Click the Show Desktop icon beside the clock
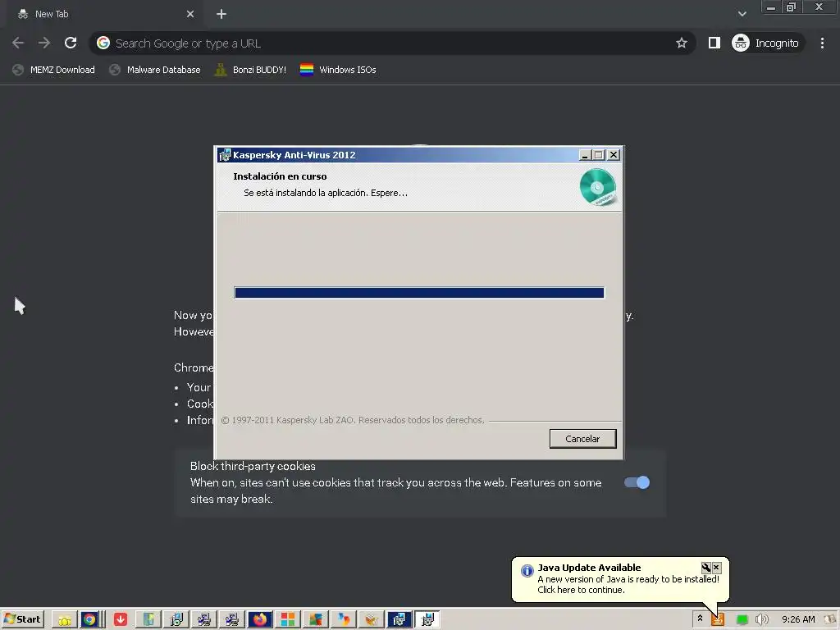The width and height of the screenshot is (840, 630). pos(832,620)
